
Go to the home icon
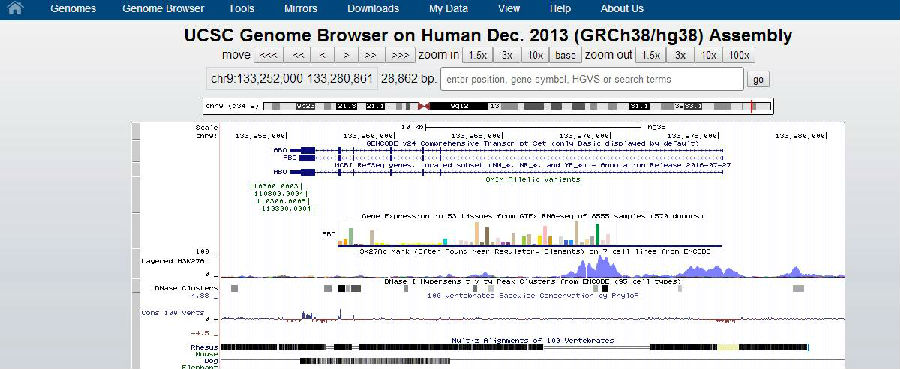pos(15,8)
